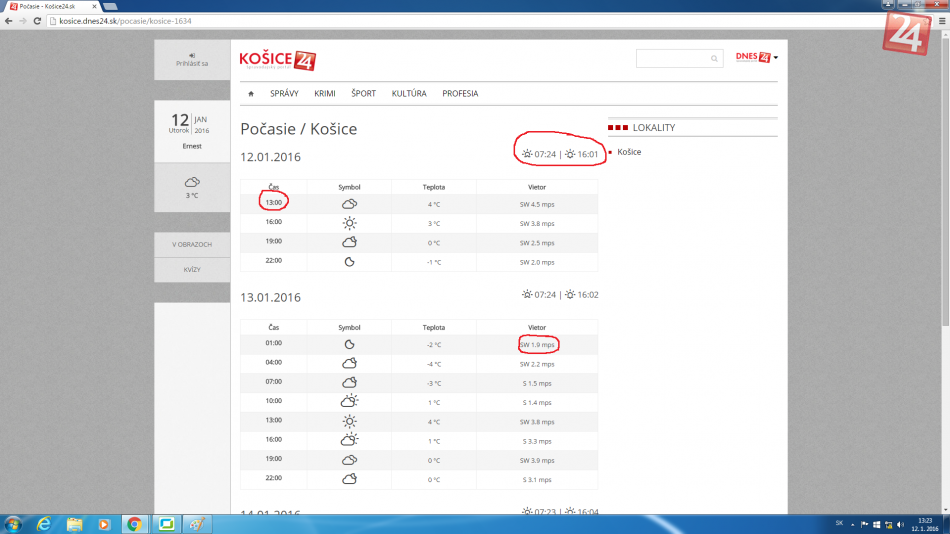Viewport: 950px width, 534px height.
Task: Open the V OBRAZOCH sidebar button
Action: [191, 244]
